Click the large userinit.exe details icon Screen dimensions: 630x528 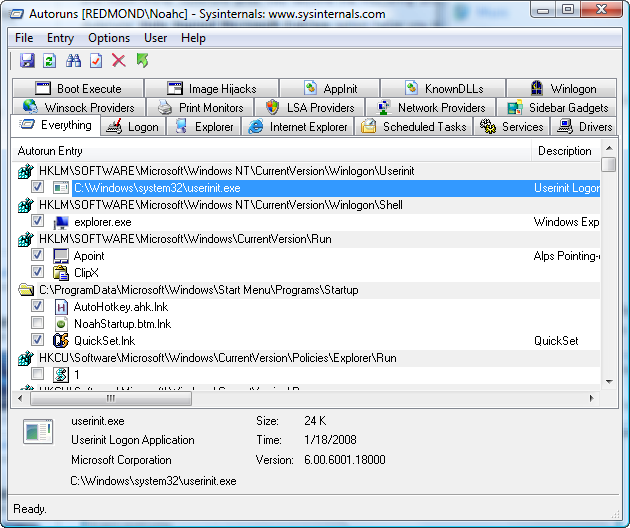[x=38, y=432]
